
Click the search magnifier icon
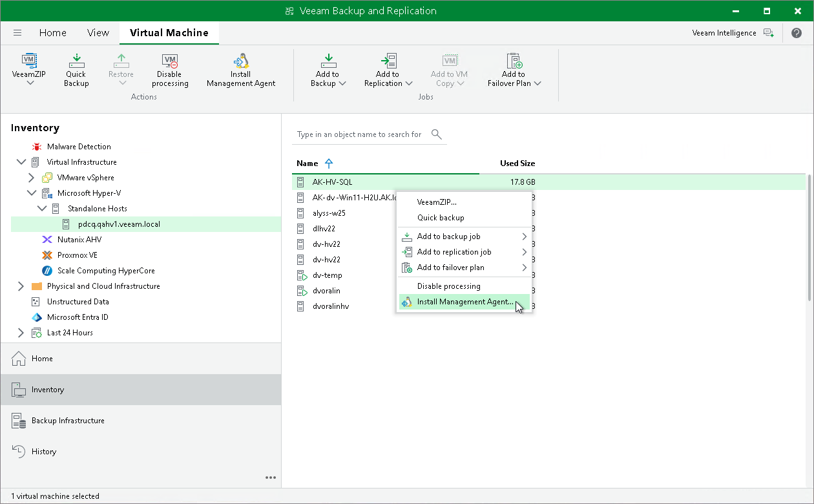(437, 134)
